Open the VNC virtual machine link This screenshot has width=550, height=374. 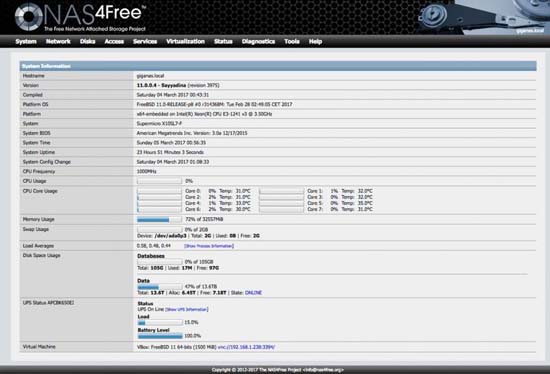(x=246, y=347)
